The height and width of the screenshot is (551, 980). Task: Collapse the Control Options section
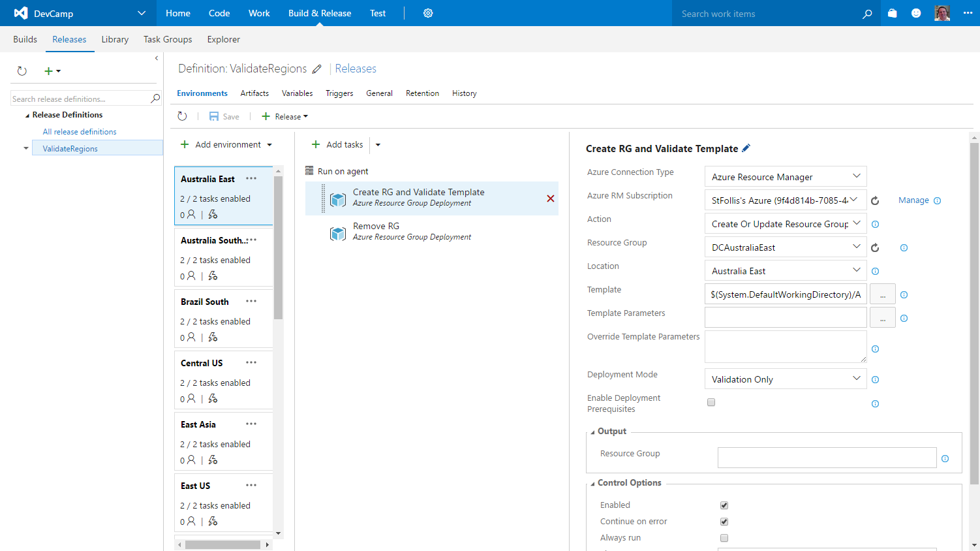pos(592,484)
